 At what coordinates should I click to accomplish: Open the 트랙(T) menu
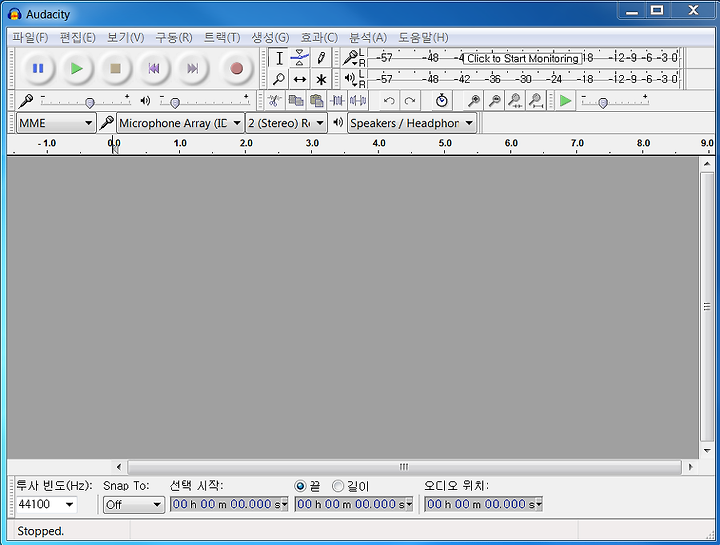[222, 38]
